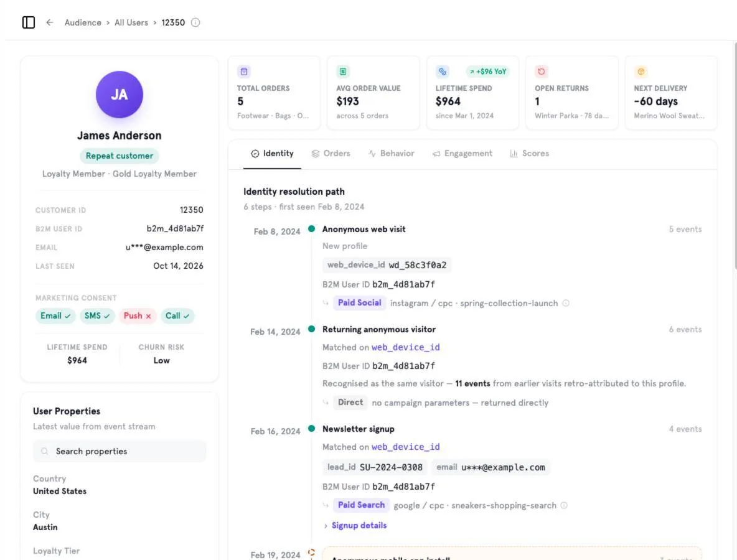The width and height of the screenshot is (737, 560).
Task: Toggle the sidebar panel icon
Action: (29, 22)
